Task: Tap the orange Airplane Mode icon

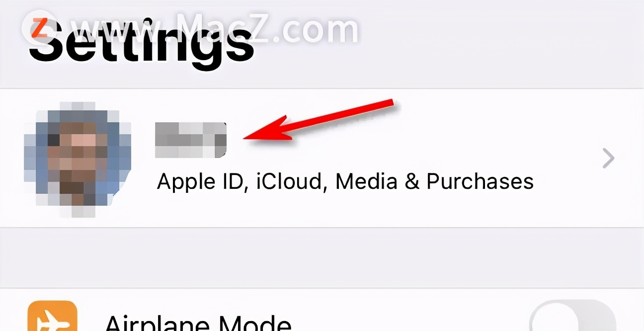Action: [53, 316]
